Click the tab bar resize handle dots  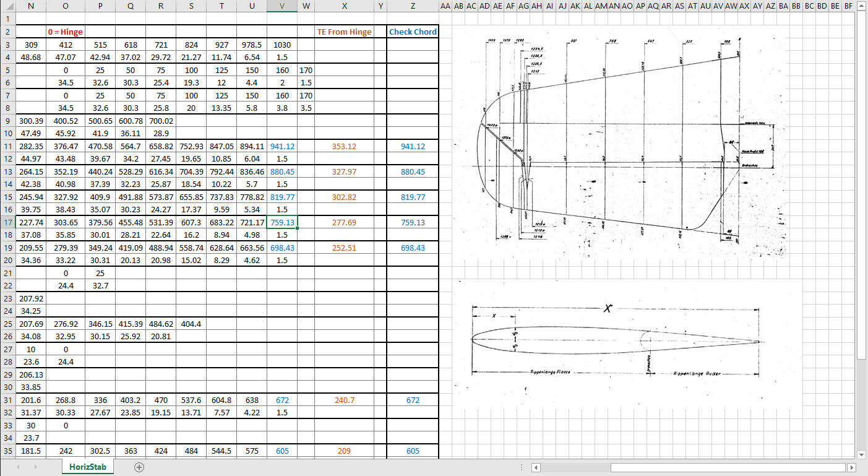click(520, 467)
